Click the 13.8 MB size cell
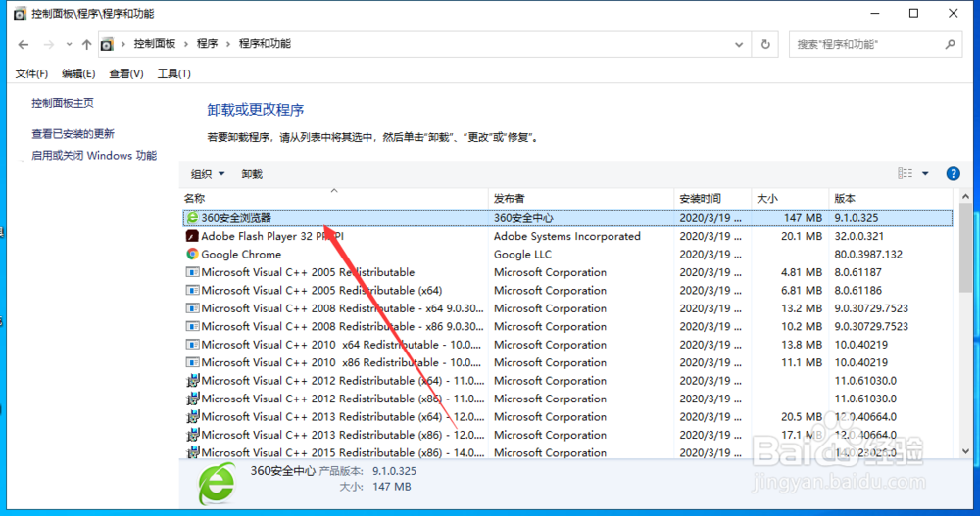980x516 pixels. click(x=802, y=345)
